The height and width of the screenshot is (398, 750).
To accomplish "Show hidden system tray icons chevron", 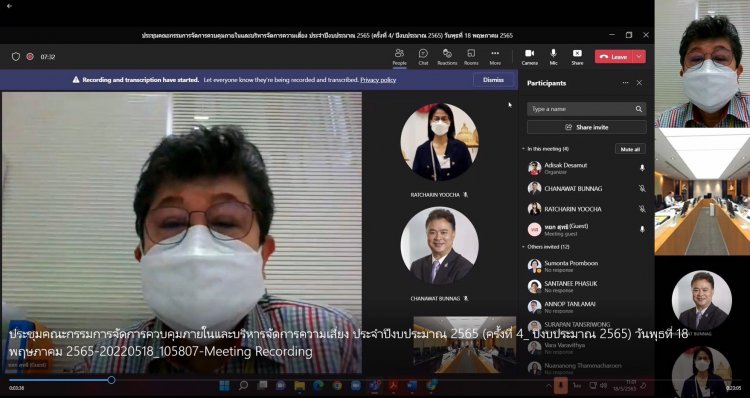I will click(549, 386).
